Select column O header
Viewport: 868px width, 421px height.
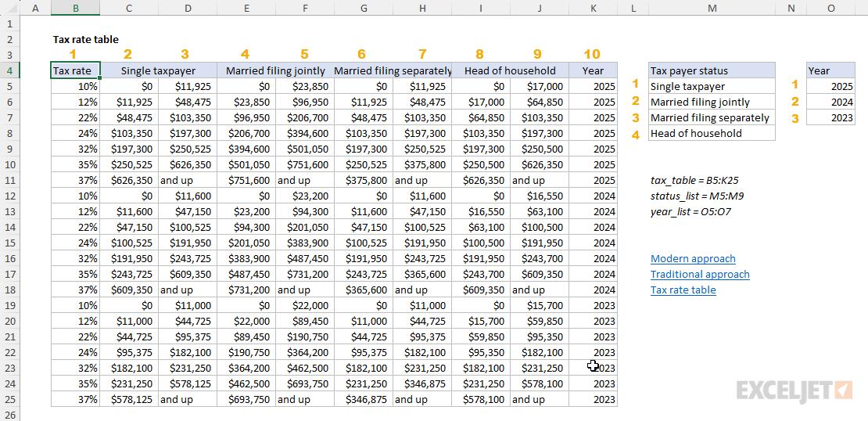pyautogui.click(x=831, y=8)
